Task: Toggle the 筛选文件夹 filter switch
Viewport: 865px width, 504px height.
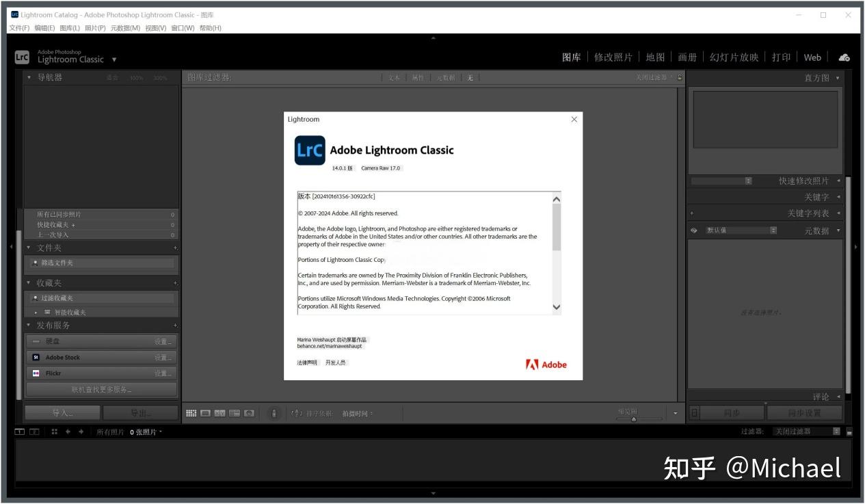Action: tap(35, 263)
